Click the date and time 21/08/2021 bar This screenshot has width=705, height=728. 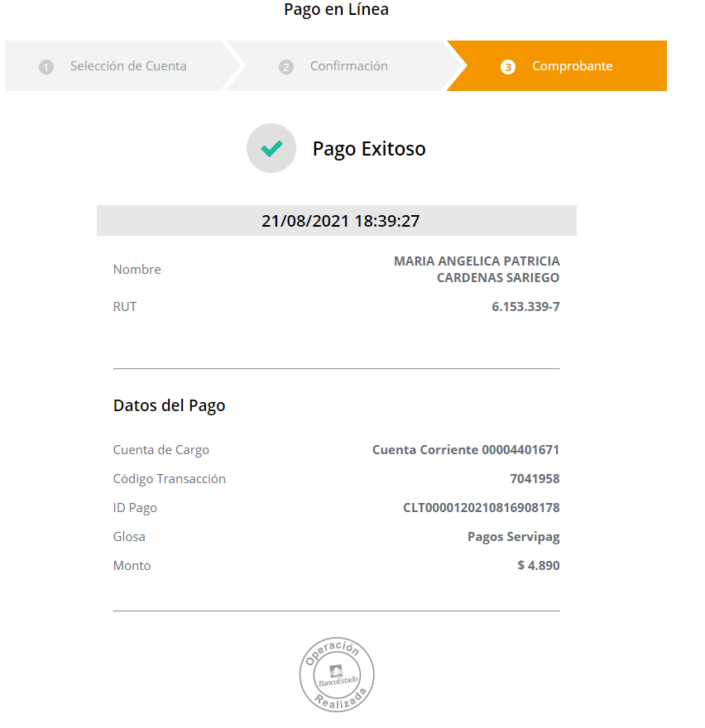(337, 221)
